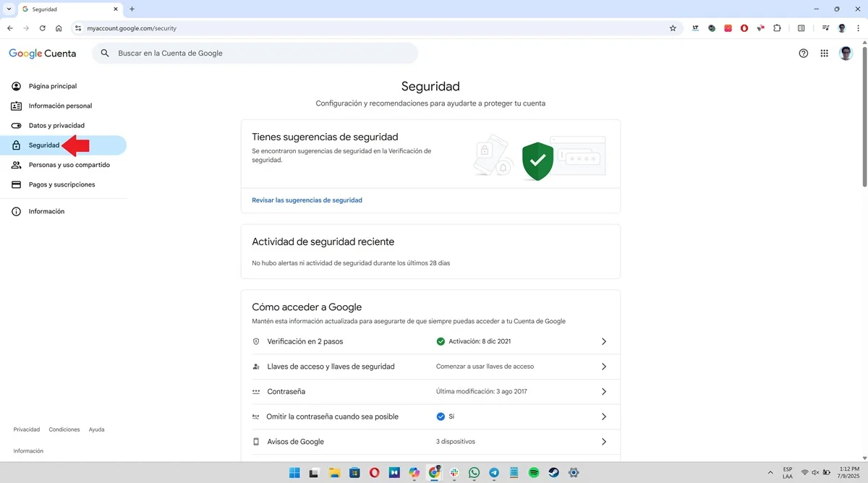The height and width of the screenshot is (483, 868).
Task: Open the Chrome extensions puzzle icon
Action: [777, 28]
